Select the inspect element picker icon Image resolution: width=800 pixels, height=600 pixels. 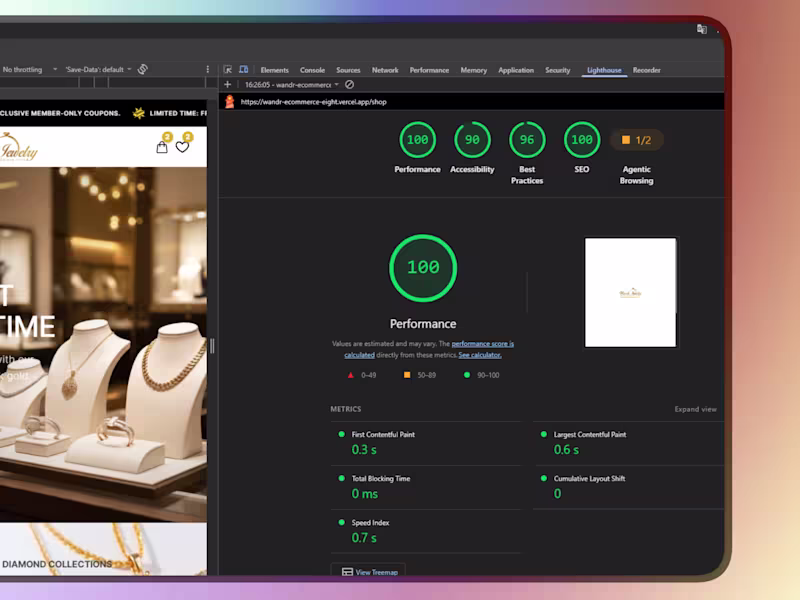228,69
